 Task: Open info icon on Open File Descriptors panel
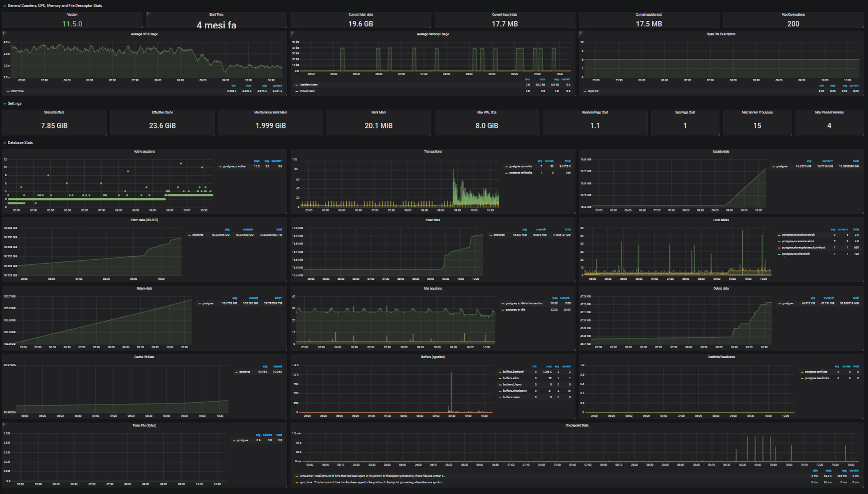click(580, 33)
